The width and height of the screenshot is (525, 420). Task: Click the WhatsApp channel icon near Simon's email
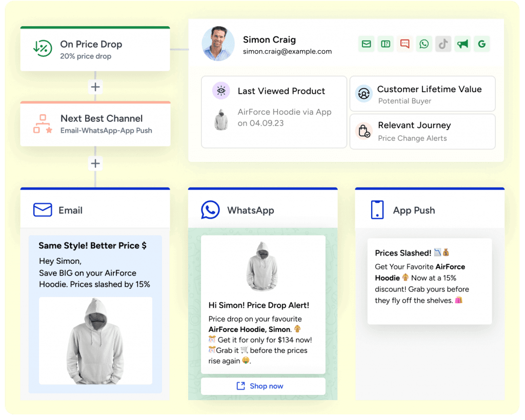pos(424,44)
